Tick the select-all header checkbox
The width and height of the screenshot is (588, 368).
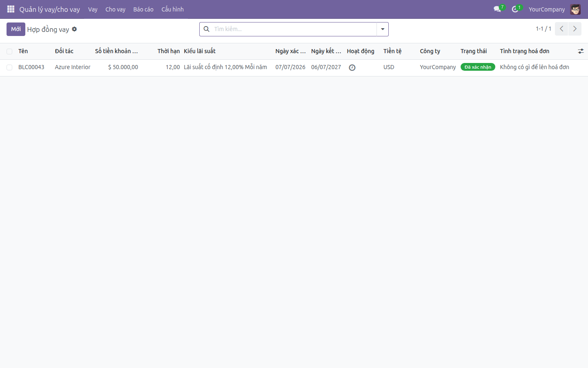pos(9,52)
